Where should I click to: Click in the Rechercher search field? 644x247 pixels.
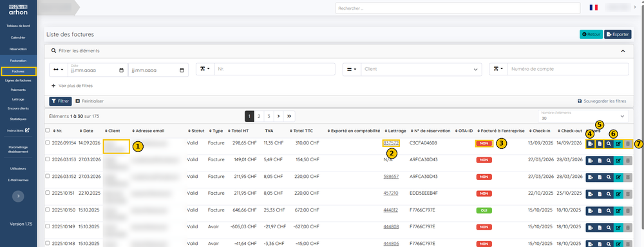[457, 8]
